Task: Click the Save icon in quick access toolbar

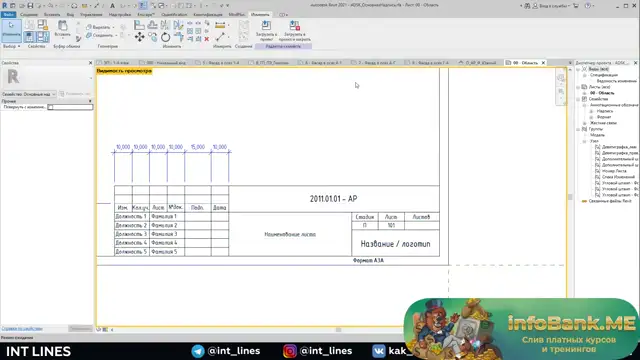Action: (30, 6)
